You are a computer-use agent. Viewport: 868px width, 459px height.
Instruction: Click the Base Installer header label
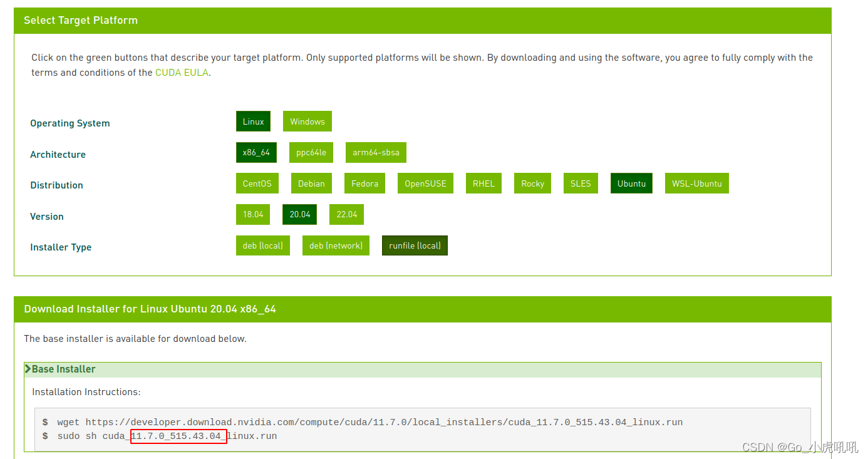(63, 369)
